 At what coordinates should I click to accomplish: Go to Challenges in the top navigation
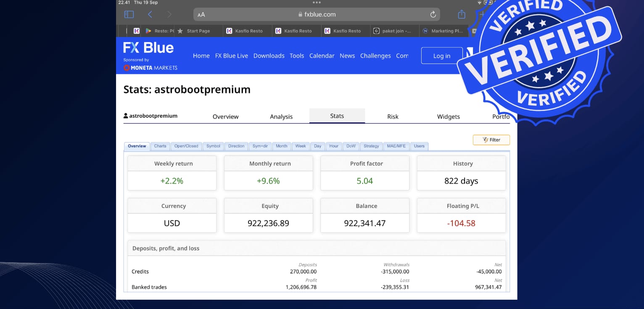coord(375,56)
